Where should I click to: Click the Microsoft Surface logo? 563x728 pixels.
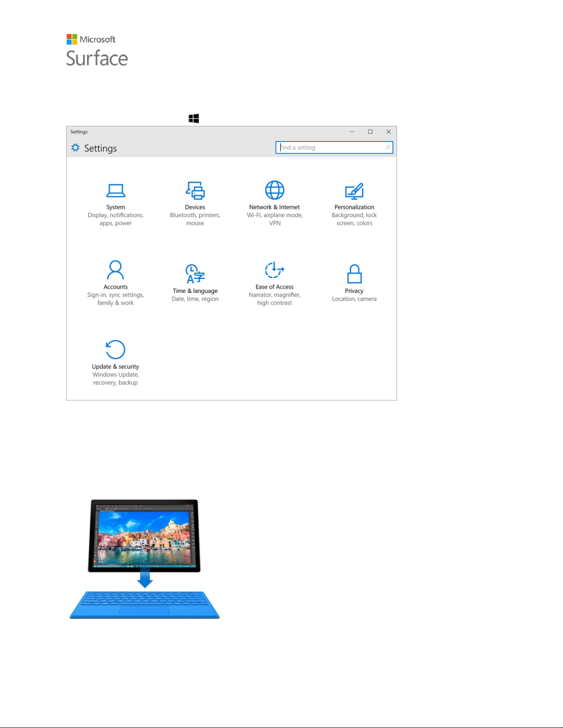point(97,50)
